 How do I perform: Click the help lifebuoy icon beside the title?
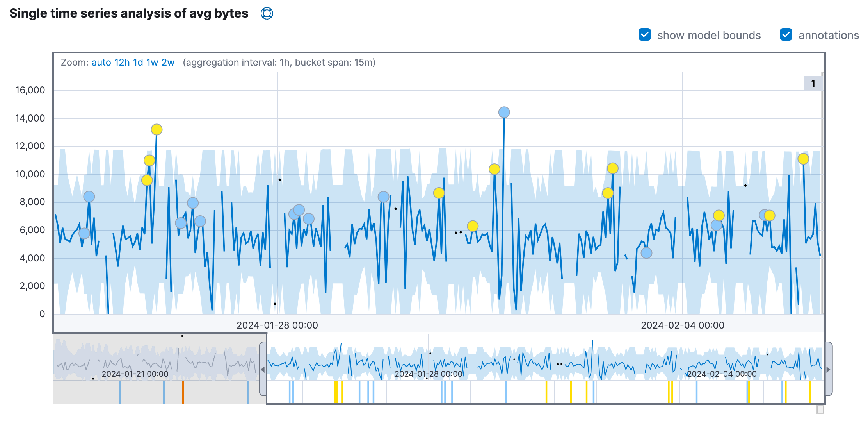pyautogui.click(x=267, y=13)
